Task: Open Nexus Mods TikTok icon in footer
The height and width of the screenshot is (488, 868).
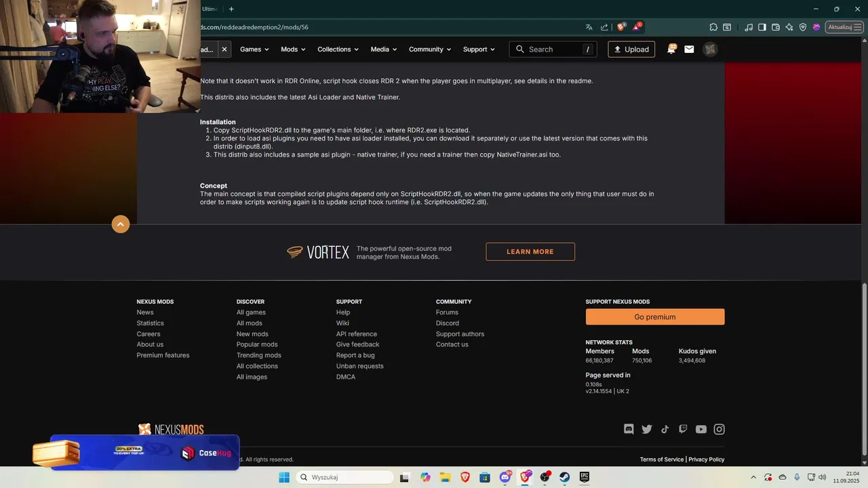Action: pyautogui.click(x=665, y=429)
